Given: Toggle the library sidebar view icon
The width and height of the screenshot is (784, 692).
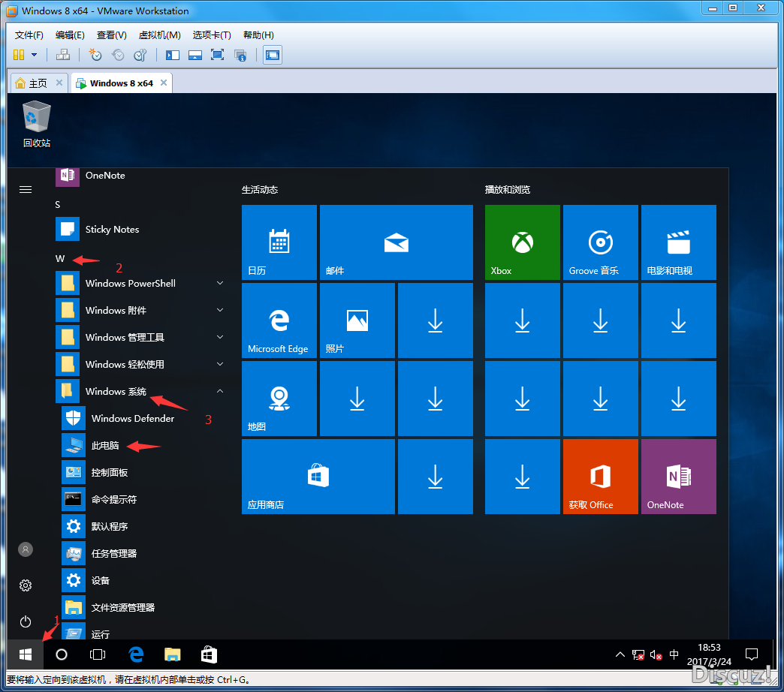Looking at the screenshot, I should [173, 55].
